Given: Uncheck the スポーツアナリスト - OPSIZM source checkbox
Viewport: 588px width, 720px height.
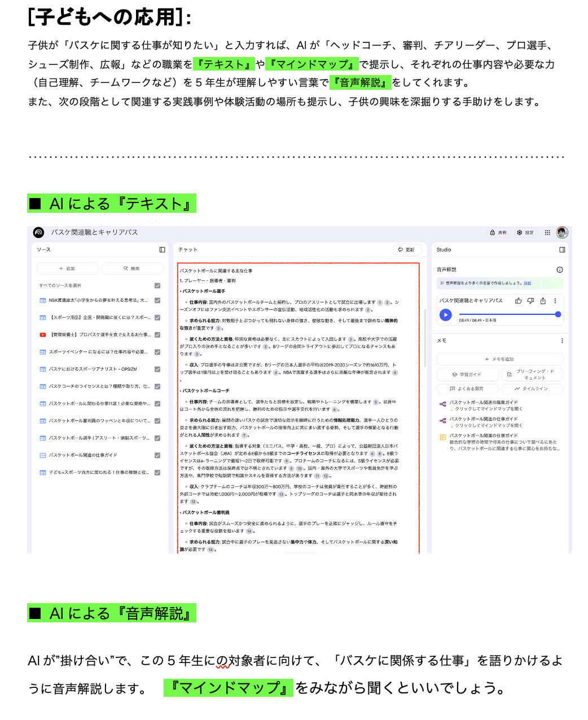Looking at the screenshot, I should (x=157, y=369).
